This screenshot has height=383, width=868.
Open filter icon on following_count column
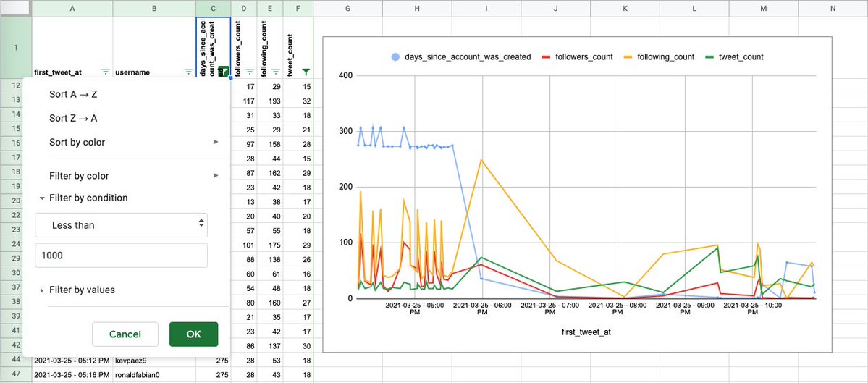coord(275,72)
